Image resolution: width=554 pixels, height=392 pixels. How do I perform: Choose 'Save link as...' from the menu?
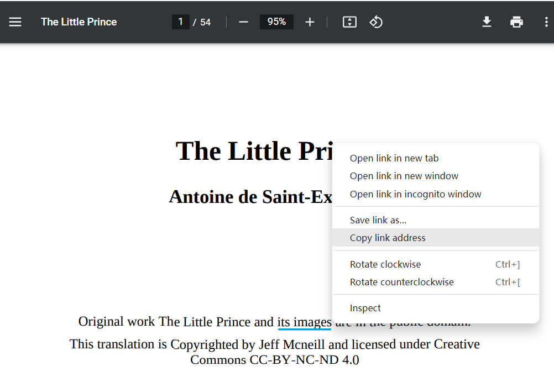tap(378, 219)
